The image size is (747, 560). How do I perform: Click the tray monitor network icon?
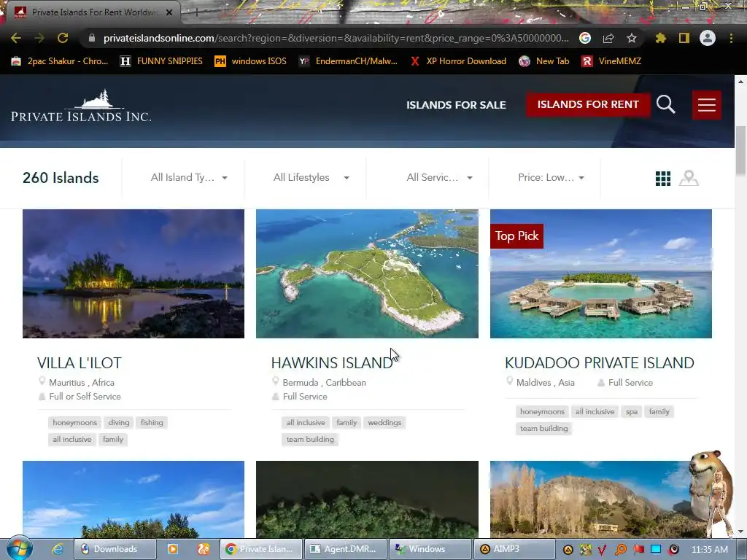(x=656, y=549)
